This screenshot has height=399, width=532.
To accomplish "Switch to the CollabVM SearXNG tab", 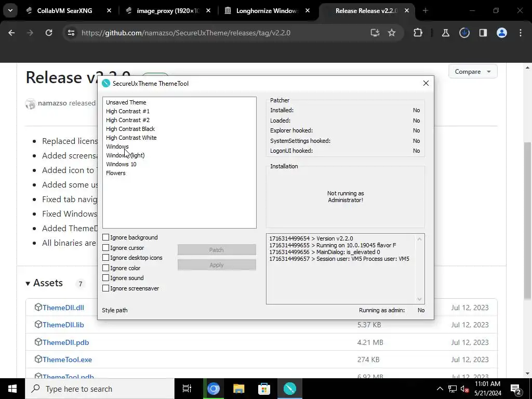I will (64, 11).
